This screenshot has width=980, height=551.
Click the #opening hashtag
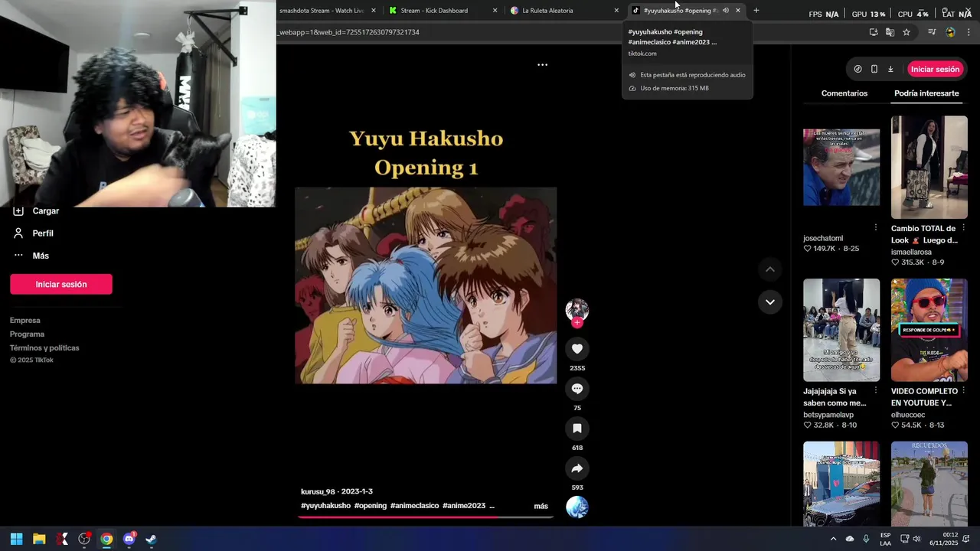coord(371,506)
